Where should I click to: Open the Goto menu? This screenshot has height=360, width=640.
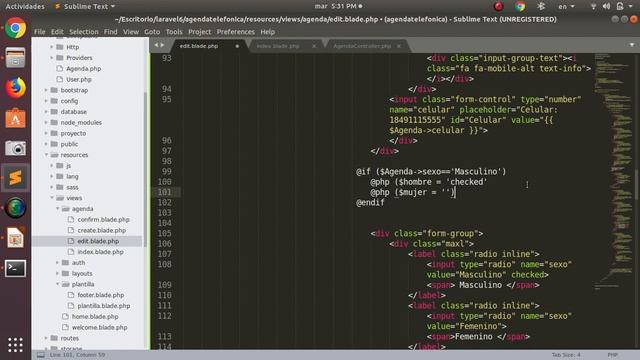(x=152, y=32)
